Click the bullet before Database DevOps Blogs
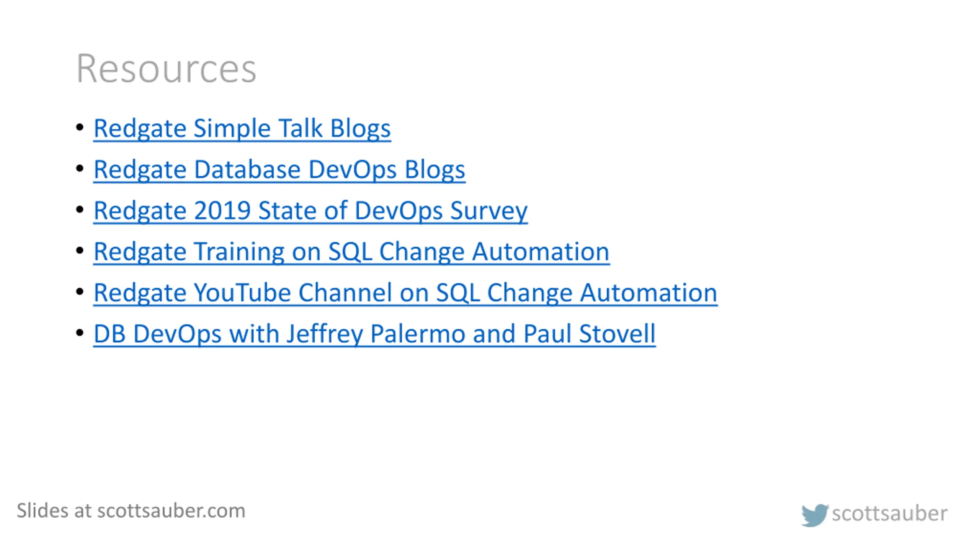Viewport: 980px width, 551px height. [x=80, y=168]
